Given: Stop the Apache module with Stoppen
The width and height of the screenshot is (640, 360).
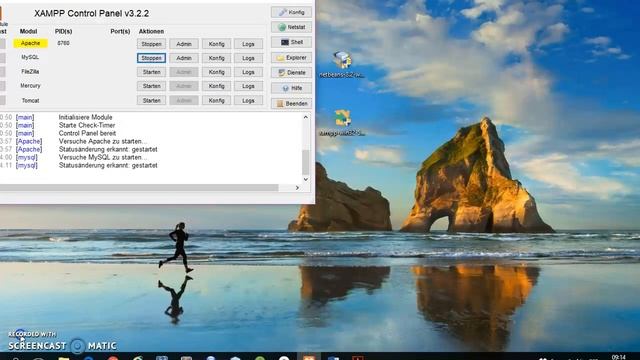Looking at the screenshot, I should point(151,44).
